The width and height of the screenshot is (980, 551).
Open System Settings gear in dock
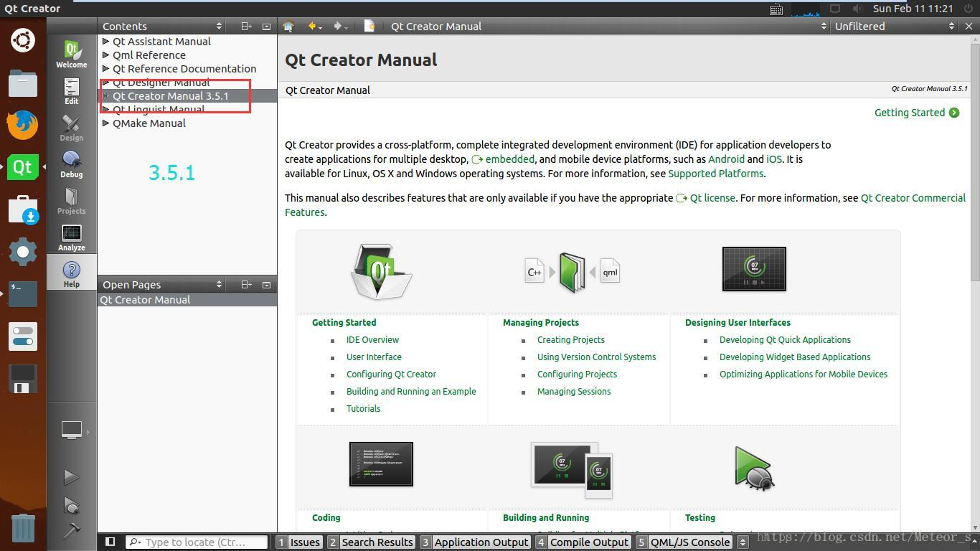coord(23,252)
